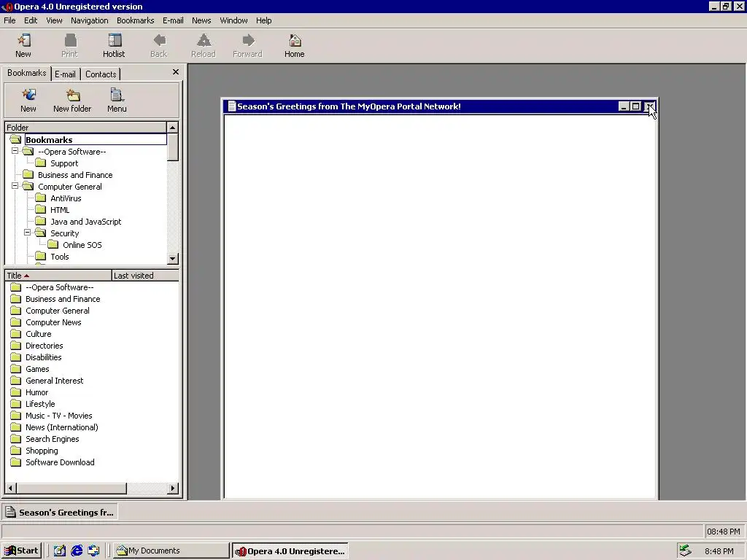Switch to My Documents taskbar button

tap(171, 551)
